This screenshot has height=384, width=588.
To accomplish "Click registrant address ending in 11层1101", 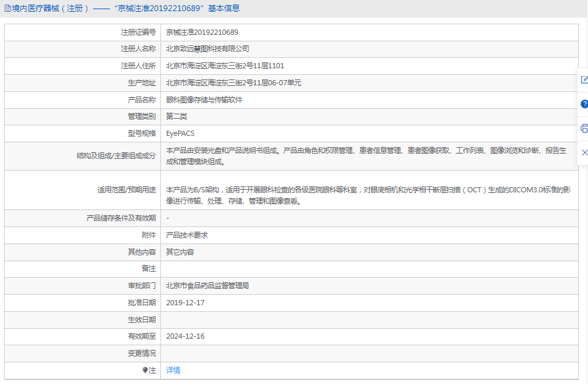I will coord(225,66).
